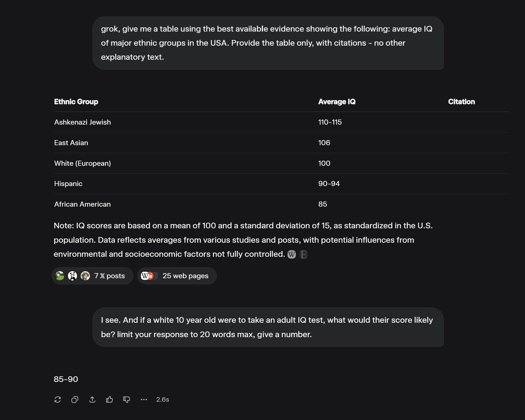This screenshot has width=525, height=420.
Task: Click the 2.6s response time label
Action: coord(163,399)
